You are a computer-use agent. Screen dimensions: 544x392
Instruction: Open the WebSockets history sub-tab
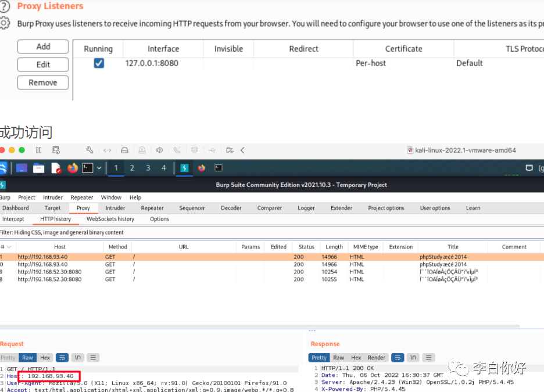pos(110,219)
